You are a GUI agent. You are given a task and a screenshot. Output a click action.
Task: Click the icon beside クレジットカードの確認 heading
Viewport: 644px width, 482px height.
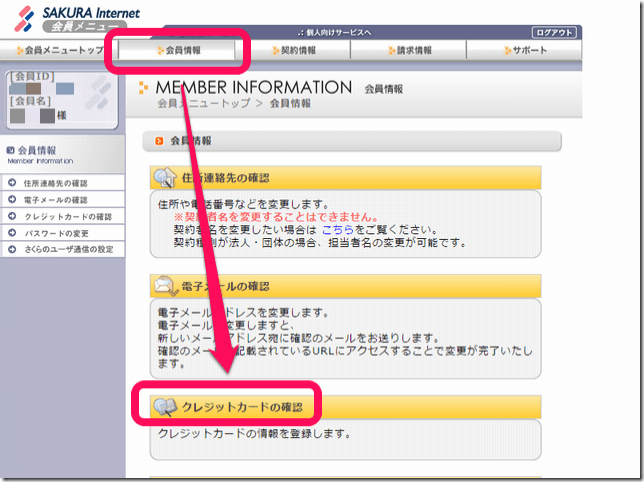point(164,407)
